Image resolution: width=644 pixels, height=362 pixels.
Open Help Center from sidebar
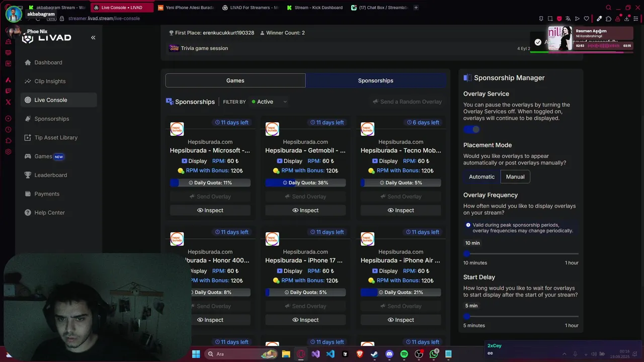pos(59,213)
